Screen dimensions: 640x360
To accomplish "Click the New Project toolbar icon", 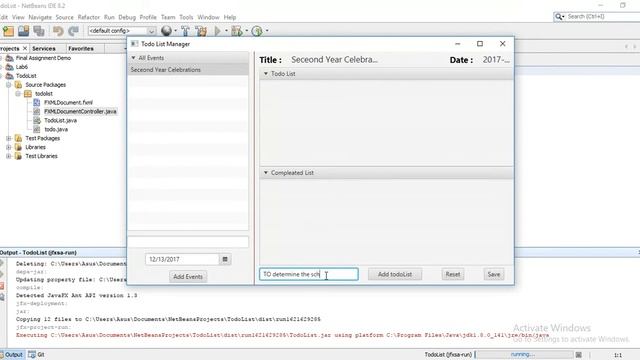I will click(8, 31).
